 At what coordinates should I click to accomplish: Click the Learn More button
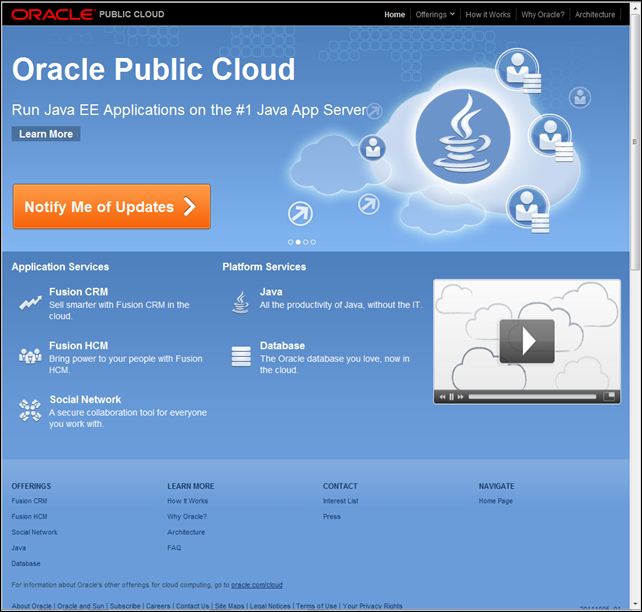click(46, 134)
